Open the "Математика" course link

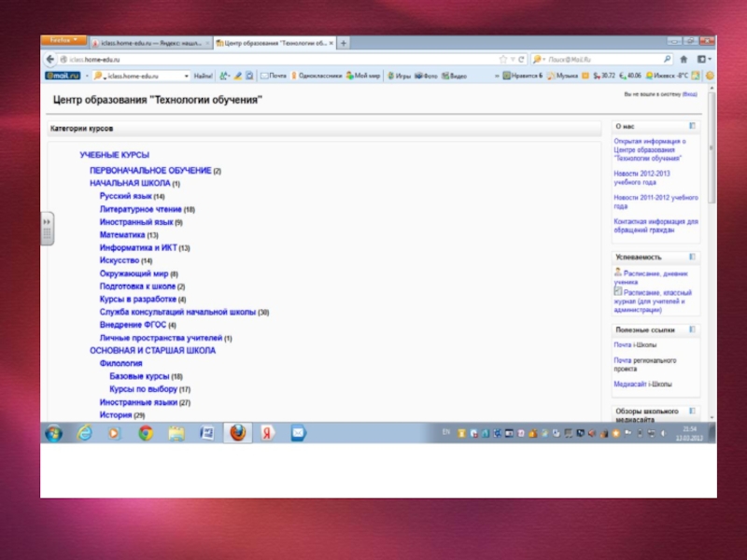122,235
